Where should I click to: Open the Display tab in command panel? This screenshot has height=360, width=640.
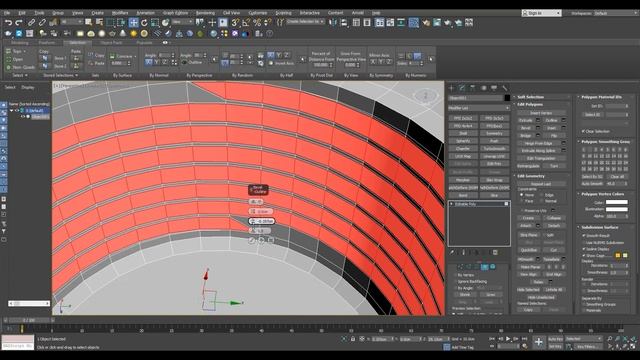pos(494,88)
